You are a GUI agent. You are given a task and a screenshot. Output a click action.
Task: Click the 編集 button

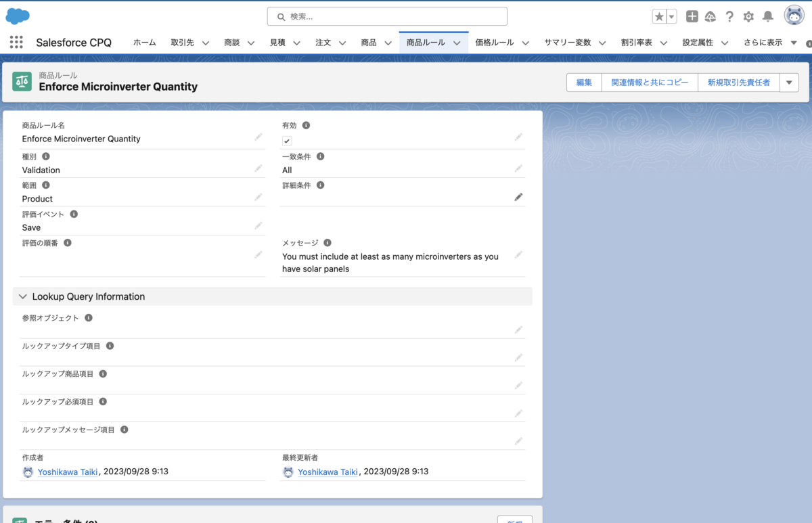[x=583, y=82]
